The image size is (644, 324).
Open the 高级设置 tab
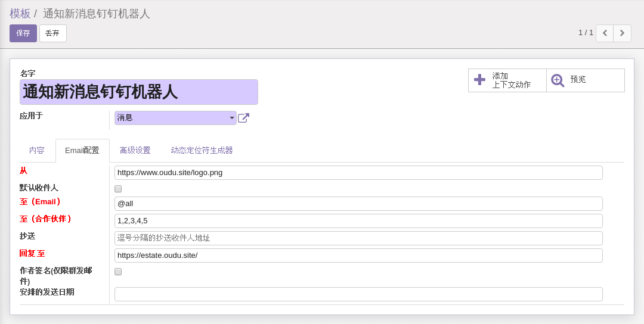point(135,151)
